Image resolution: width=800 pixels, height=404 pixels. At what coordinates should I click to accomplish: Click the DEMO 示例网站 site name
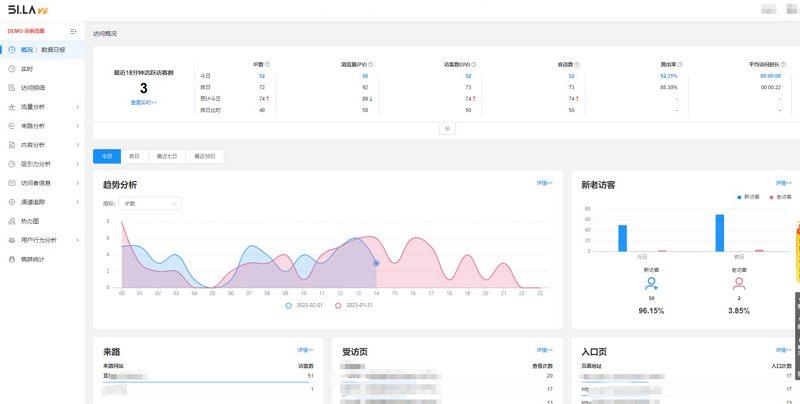[26, 31]
